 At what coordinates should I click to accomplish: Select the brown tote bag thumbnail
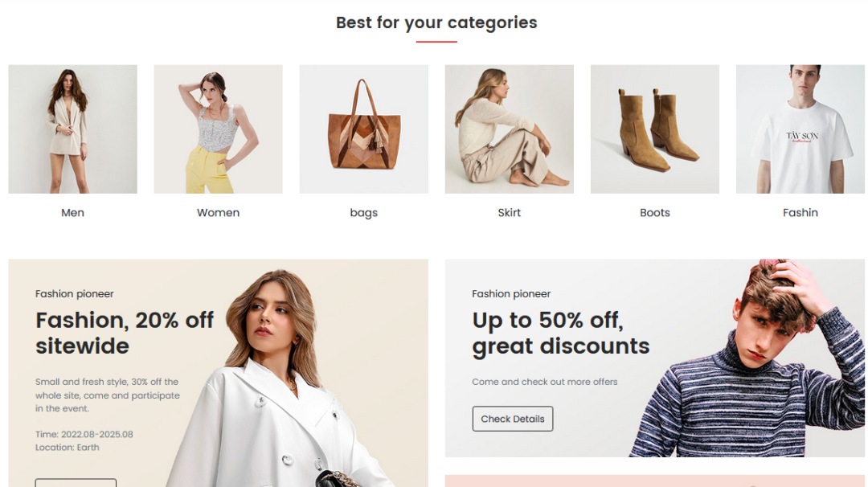pos(364,129)
